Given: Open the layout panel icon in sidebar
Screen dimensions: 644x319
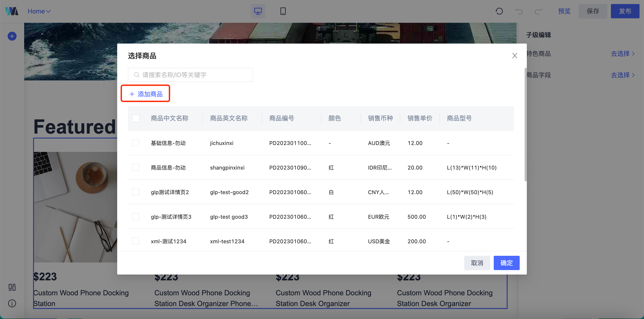Looking at the screenshot, I should (12, 287).
